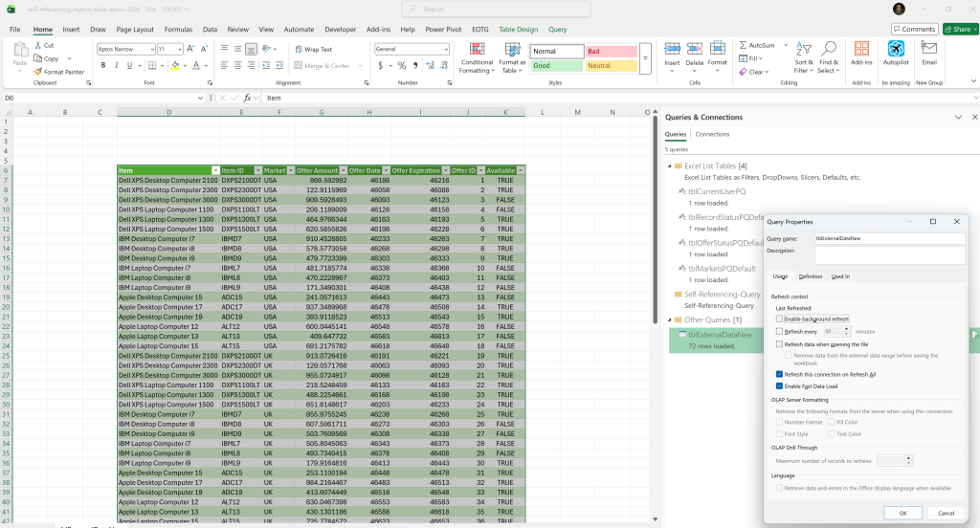Apply Underline formatting
The height and width of the screenshot is (528, 980).
click(129, 66)
